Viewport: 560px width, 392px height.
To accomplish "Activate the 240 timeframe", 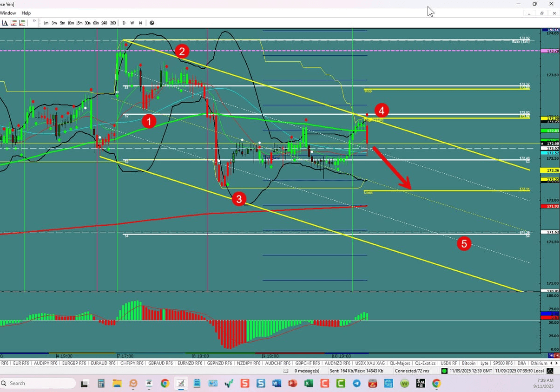I will point(104,23).
